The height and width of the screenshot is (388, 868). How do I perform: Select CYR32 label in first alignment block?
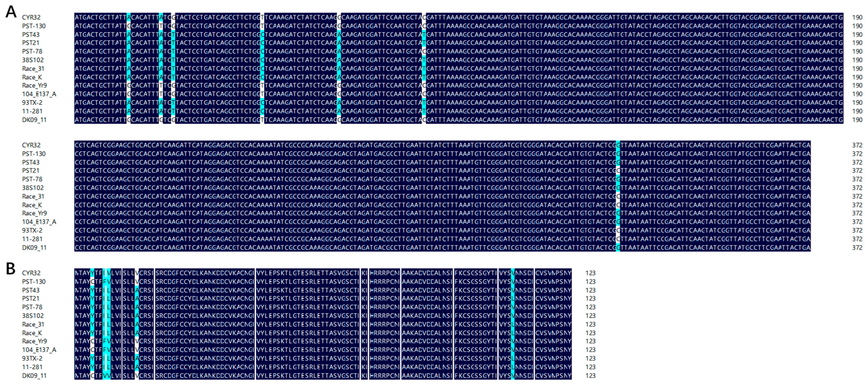31,17
